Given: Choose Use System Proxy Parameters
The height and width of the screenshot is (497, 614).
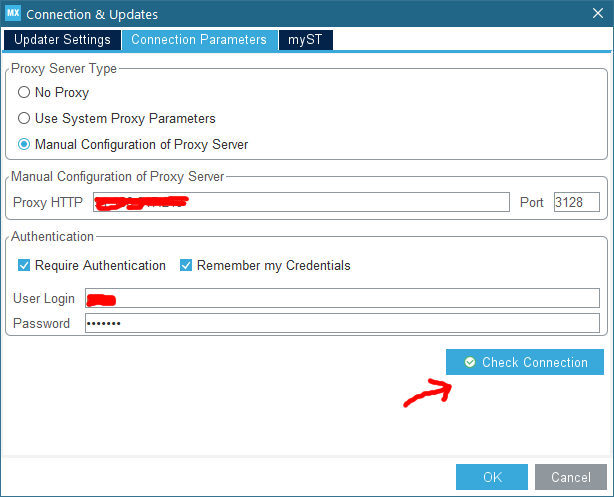Looking at the screenshot, I should click(x=24, y=119).
